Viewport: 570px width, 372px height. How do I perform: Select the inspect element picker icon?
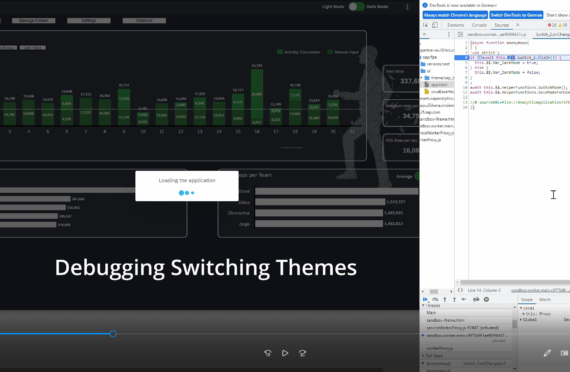(x=425, y=25)
